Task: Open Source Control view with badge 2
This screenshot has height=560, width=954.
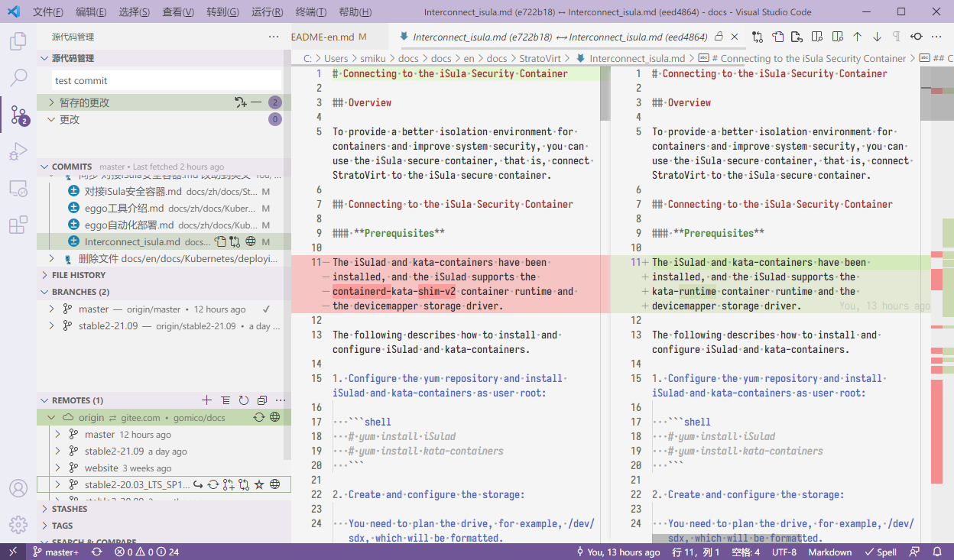Action: (x=18, y=115)
